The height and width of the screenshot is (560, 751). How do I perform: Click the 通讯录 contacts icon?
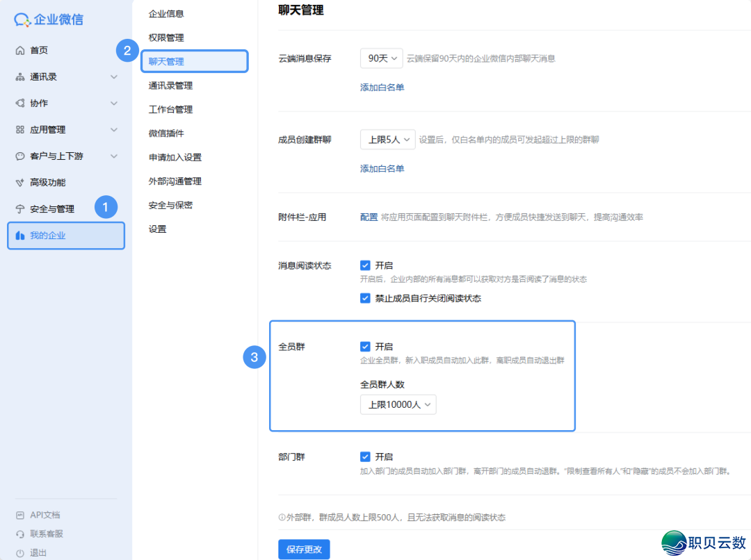[x=19, y=76]
